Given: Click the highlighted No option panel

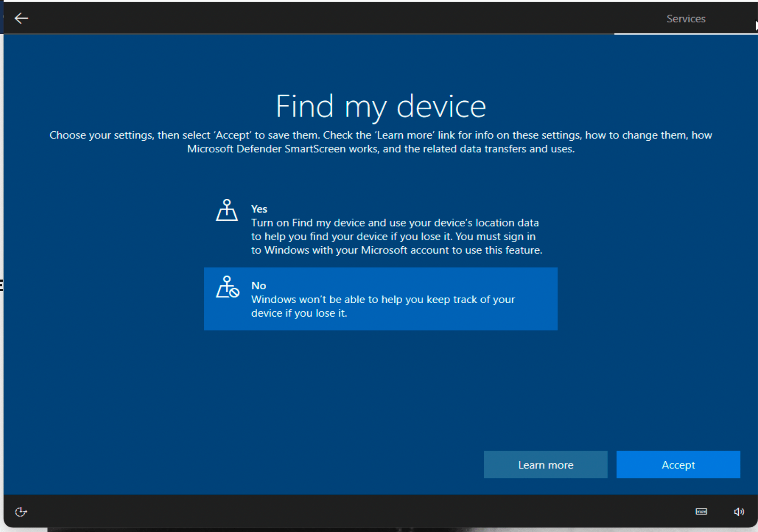Looking at the screenshot, I should (381, 299).
